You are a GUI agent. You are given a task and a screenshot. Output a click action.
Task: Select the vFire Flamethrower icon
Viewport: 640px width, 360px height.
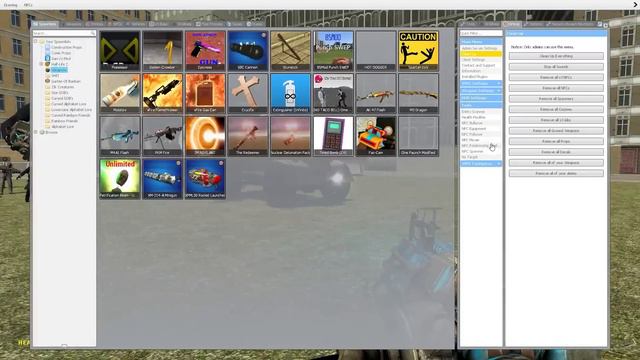[x=162, y=93]
